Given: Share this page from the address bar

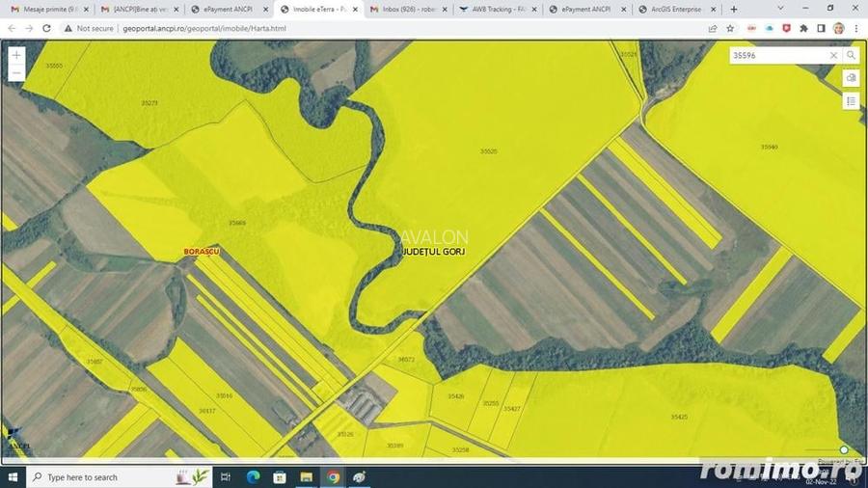Looking at the screenshot, I should (x=713, y=28).
